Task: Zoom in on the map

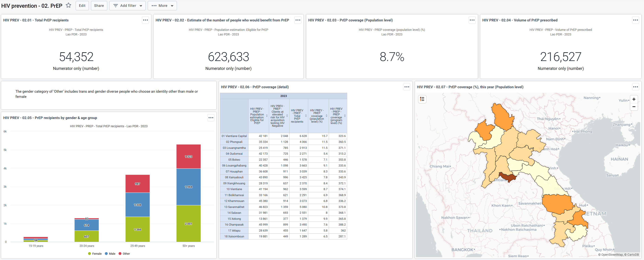Action: click(x=634, y=99)
